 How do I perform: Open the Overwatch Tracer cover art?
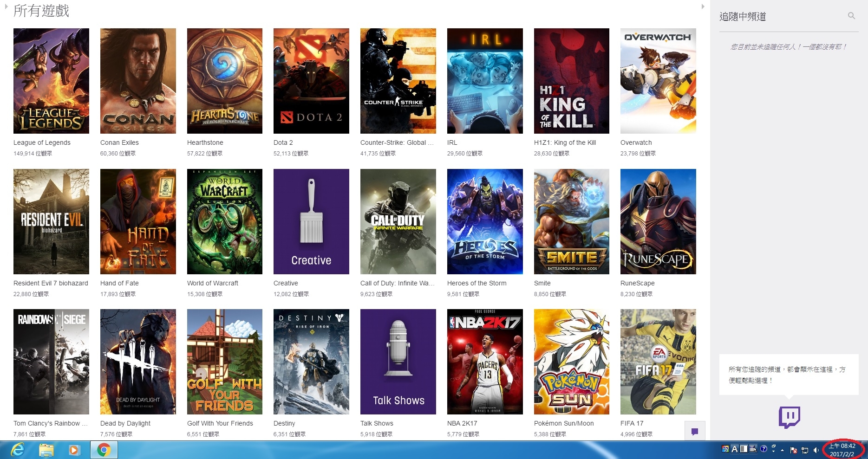pyautogui.click(x=658, y=81)
